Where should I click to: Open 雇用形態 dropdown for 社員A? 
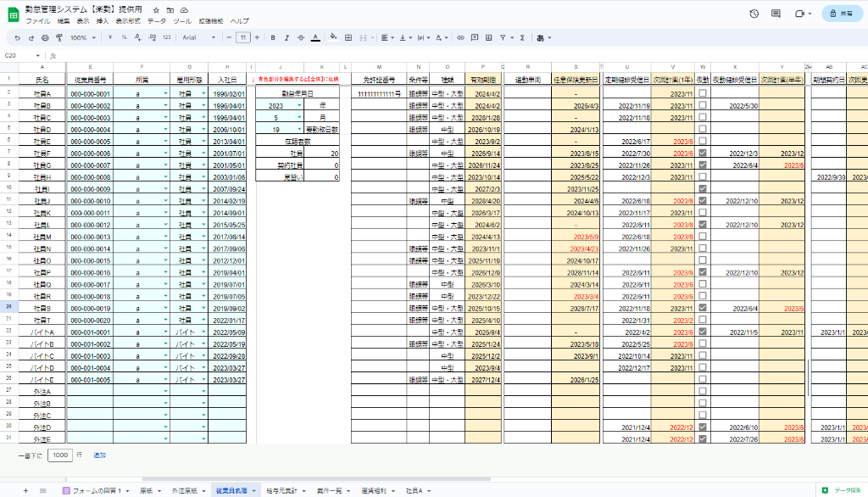[204, 93]
